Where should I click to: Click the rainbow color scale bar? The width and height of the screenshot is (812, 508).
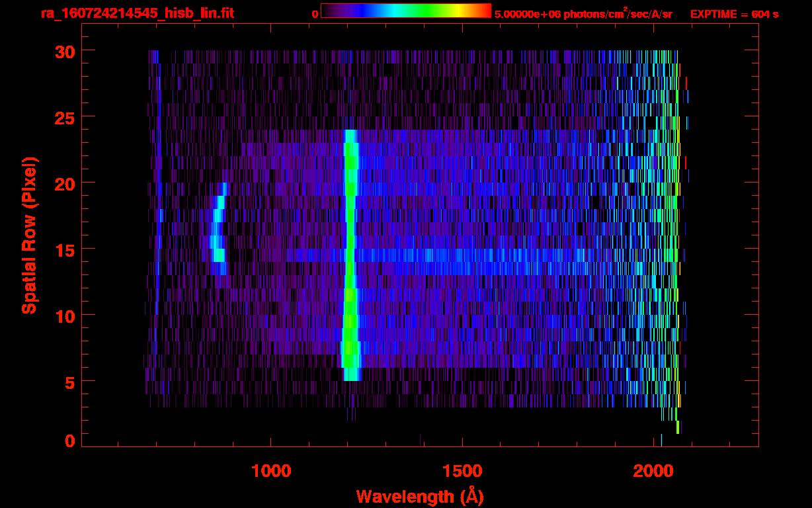pyautogui.click(x=405, y=11)
